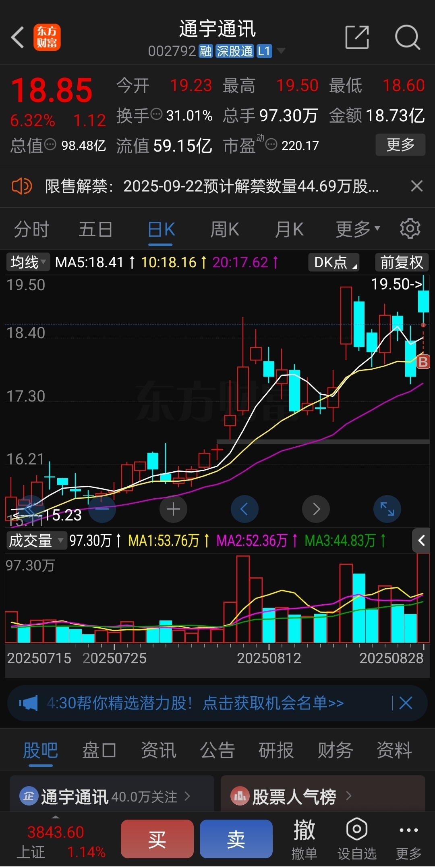The image size is (435, 868).
Task: Open info icon next to 换手
Action: click(156, 114)
